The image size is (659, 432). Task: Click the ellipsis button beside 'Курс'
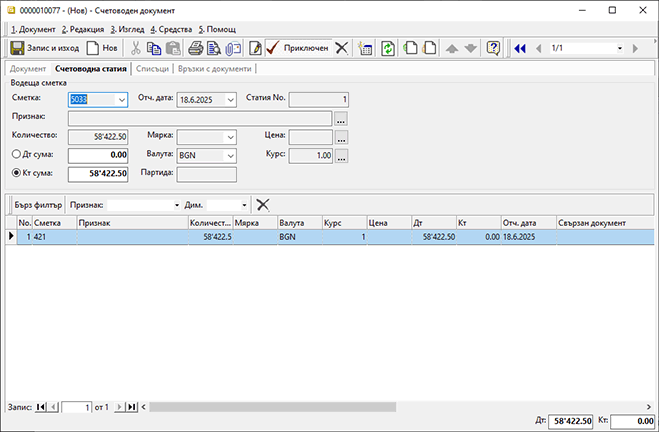[341, 156]
